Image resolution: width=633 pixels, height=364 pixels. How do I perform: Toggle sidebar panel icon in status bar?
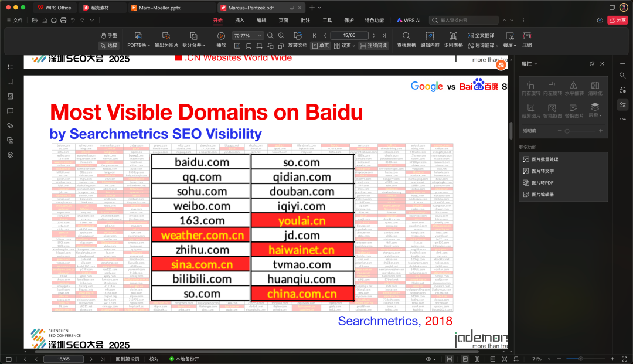(8, 359)
